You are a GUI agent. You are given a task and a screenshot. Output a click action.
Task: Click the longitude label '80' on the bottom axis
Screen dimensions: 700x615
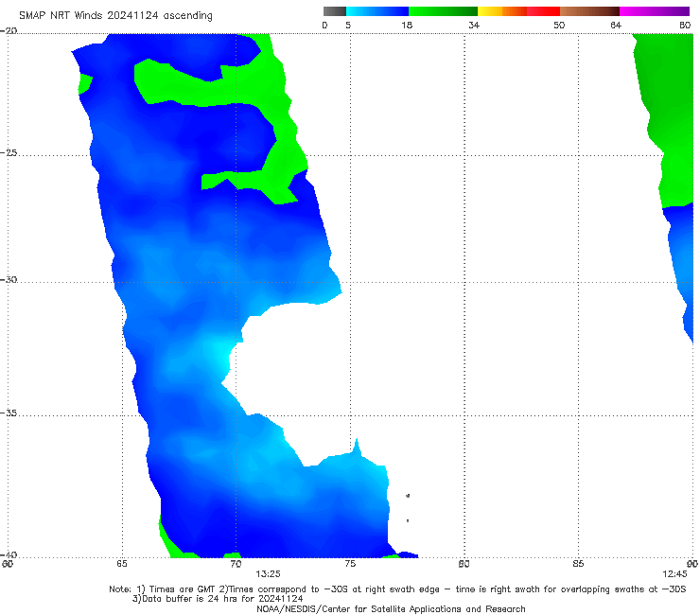pos(464,564)
